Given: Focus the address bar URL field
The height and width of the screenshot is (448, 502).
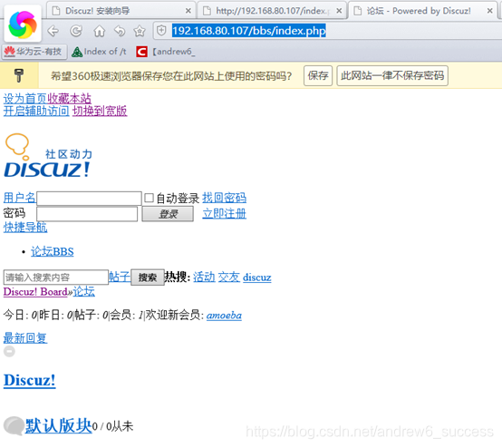Looking at the screenshot, I should [326, 31].
